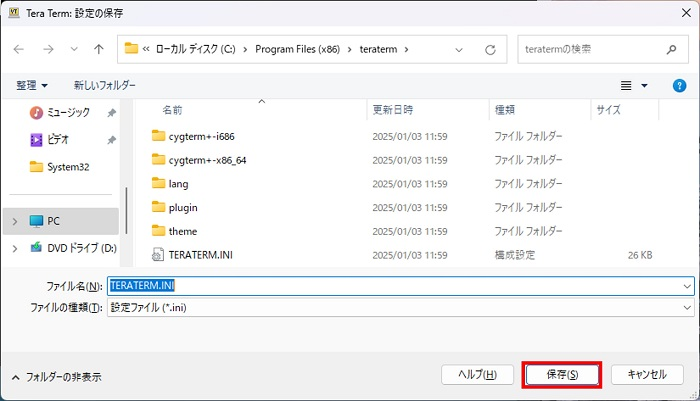Open help via blue question mark
This screenshot has width=700, height=401.
click(x=679, y=85)
